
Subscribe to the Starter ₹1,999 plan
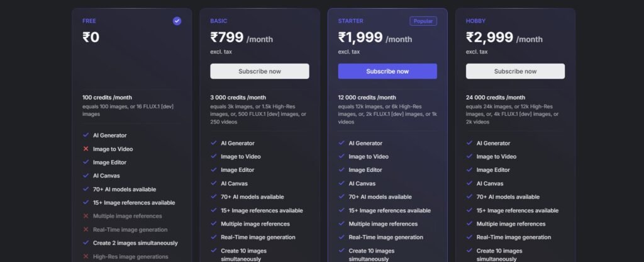tap(387, 71)
